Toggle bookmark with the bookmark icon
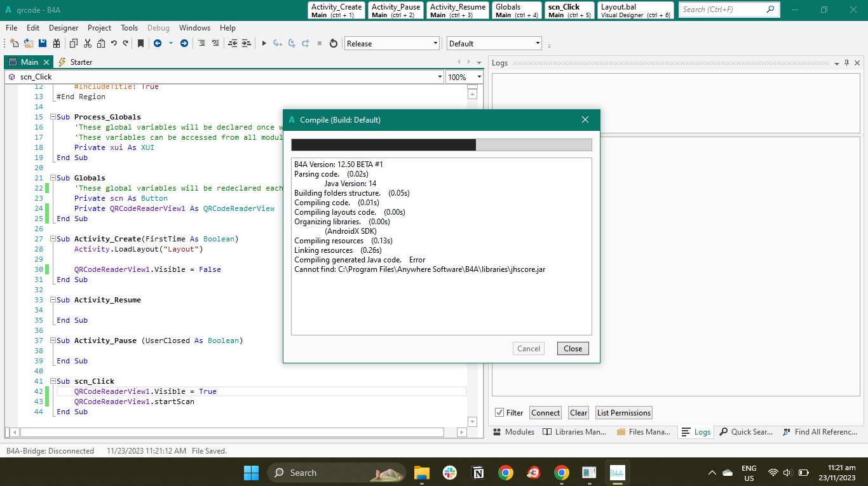 (x=140, y=43)
